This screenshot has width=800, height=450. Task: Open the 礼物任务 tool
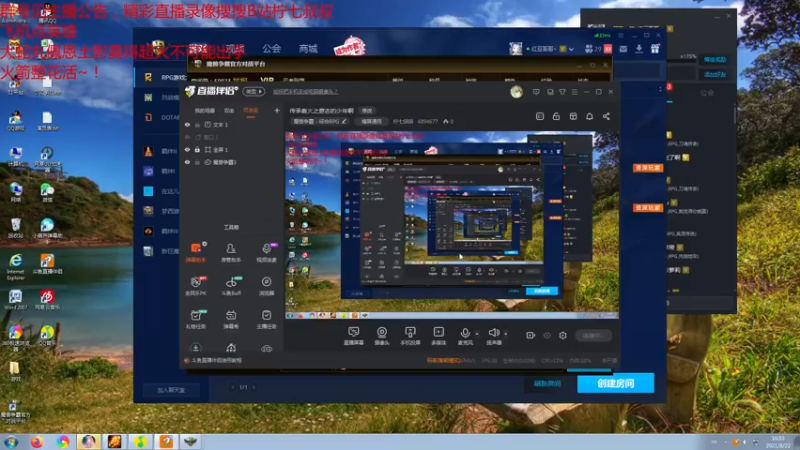click(x=196, y=319)
